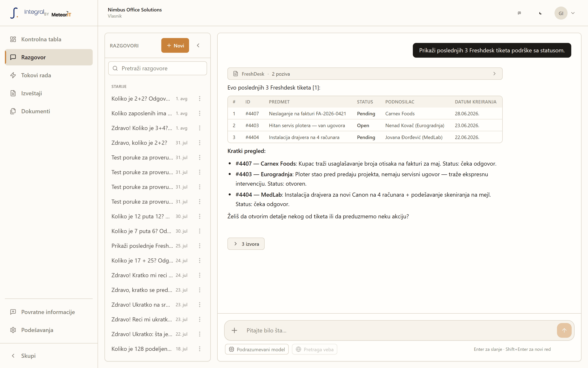This screenshot has height=368, width=588.
Task: Collapse sidebar with Skupi
Action: point(49,356)
